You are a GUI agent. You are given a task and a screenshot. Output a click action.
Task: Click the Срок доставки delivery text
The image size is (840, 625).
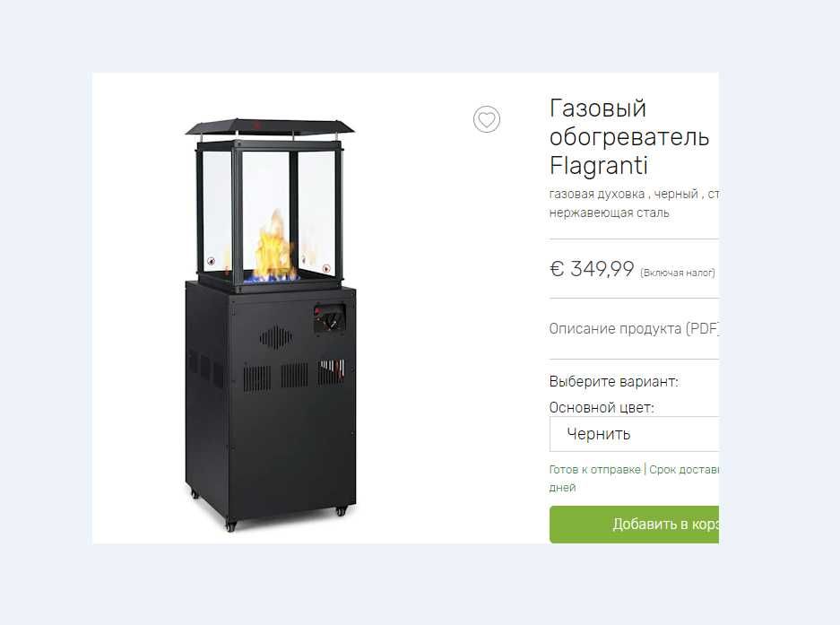click(x=684, y=470)
